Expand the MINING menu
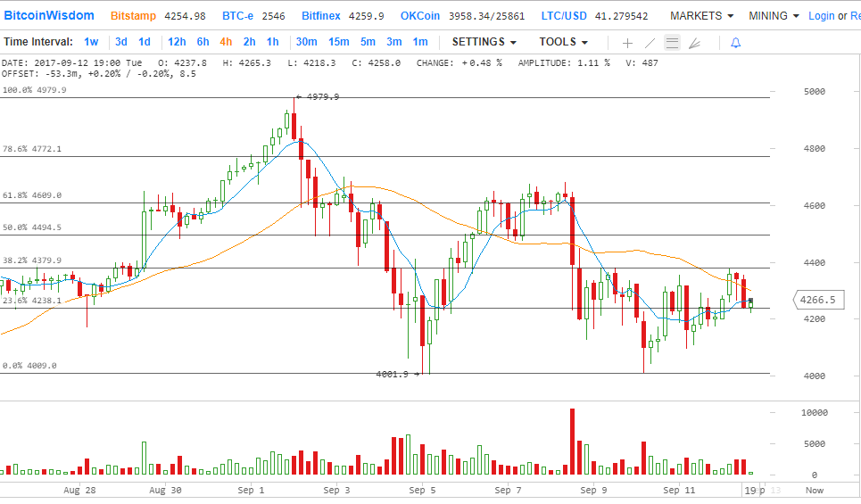This screenshot has width=861, height=504. tap(774, 16)
